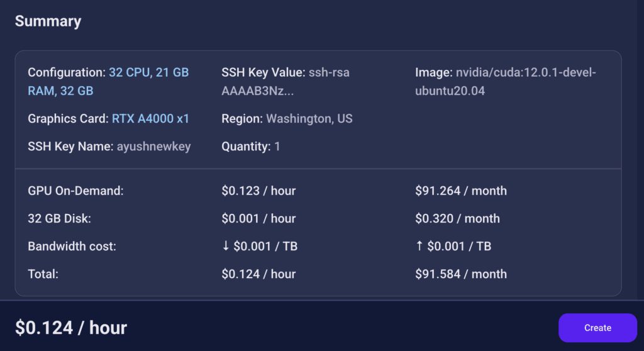Image resolution: width=644 pixels, height=351 pixels.
Task: Click the GPU On-Demand row label
Action: pos(75,191)
